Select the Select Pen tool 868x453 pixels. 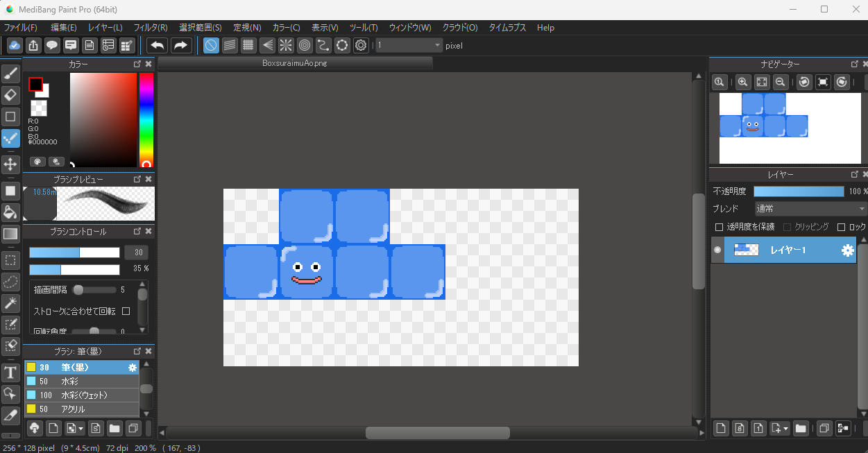pos(10,325)
